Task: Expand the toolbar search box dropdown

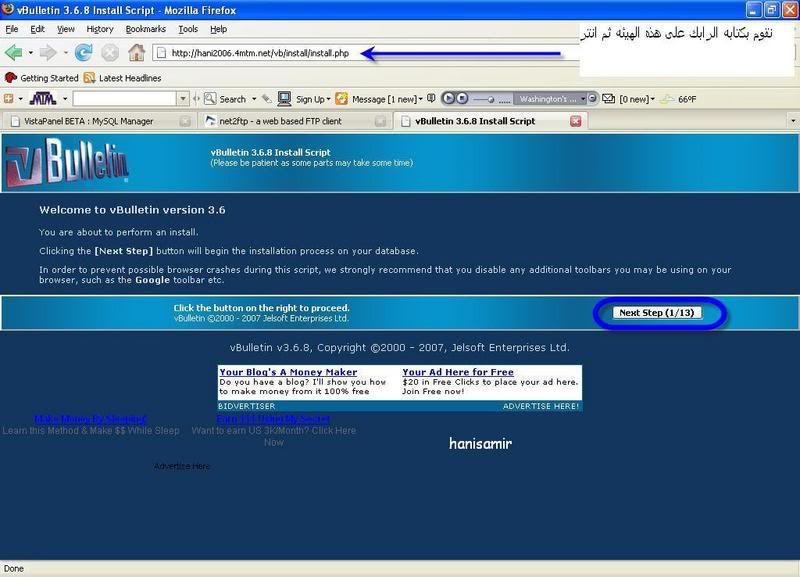Action: coord(182,99)
